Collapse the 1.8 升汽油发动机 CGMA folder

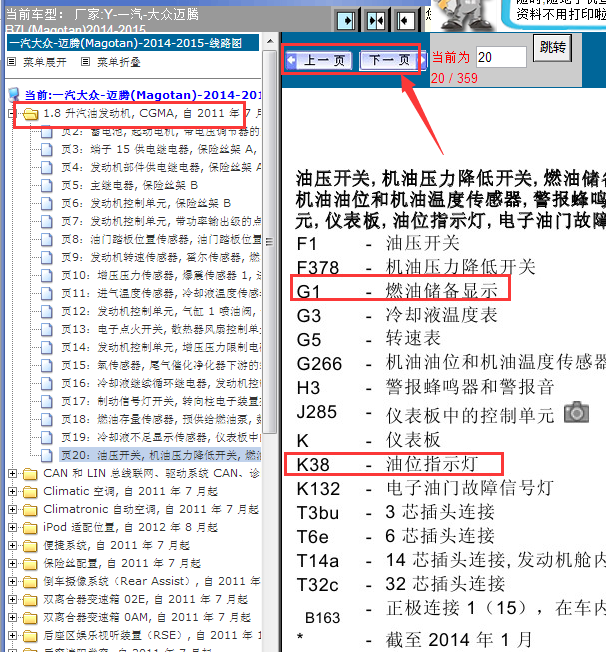[12, 113]
